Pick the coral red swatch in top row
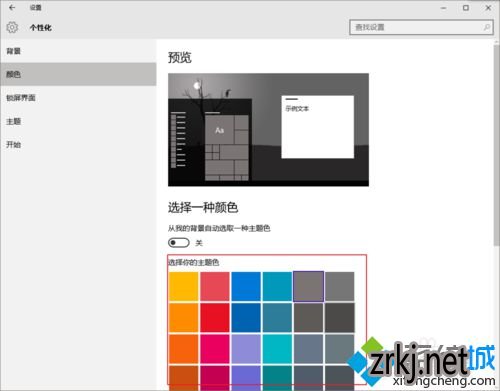Screen dimensions: 500x391 pyautogui.click(x=215, y=287)
